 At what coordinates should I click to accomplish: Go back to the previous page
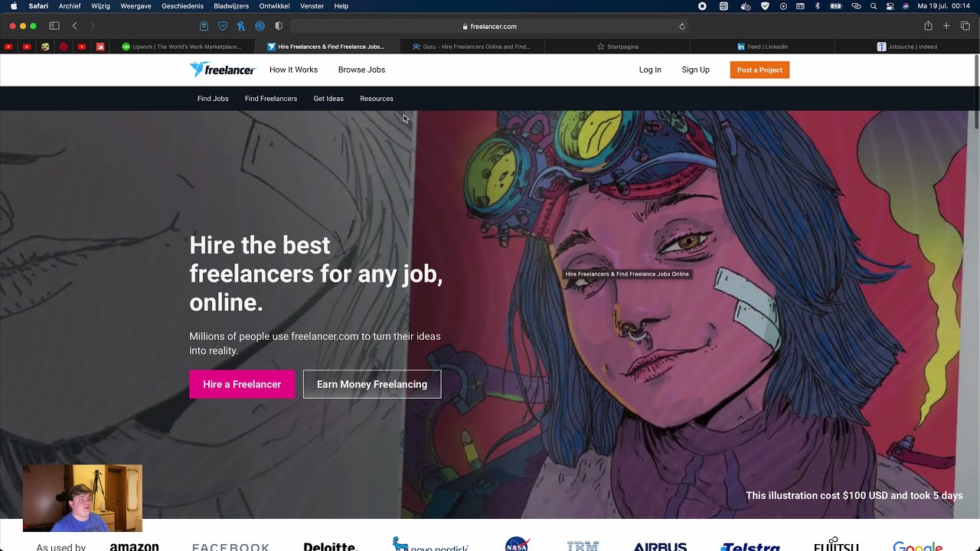click(74, 26)
